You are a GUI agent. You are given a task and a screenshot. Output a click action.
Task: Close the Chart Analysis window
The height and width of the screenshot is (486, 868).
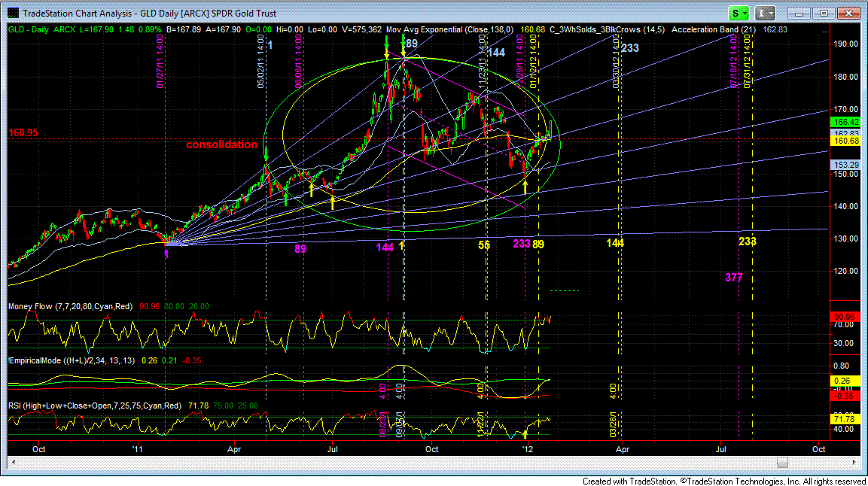(848, 13)
